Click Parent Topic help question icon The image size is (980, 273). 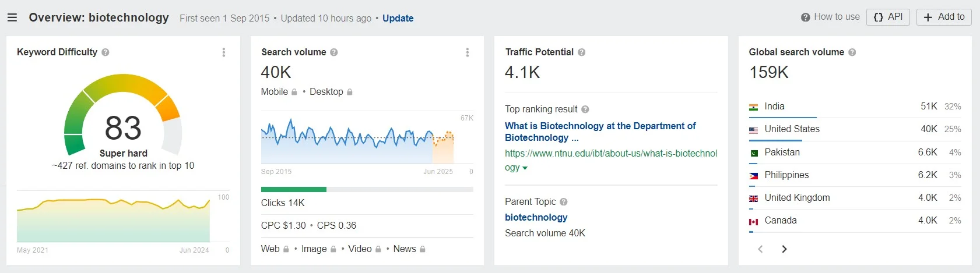pos(564,202)
